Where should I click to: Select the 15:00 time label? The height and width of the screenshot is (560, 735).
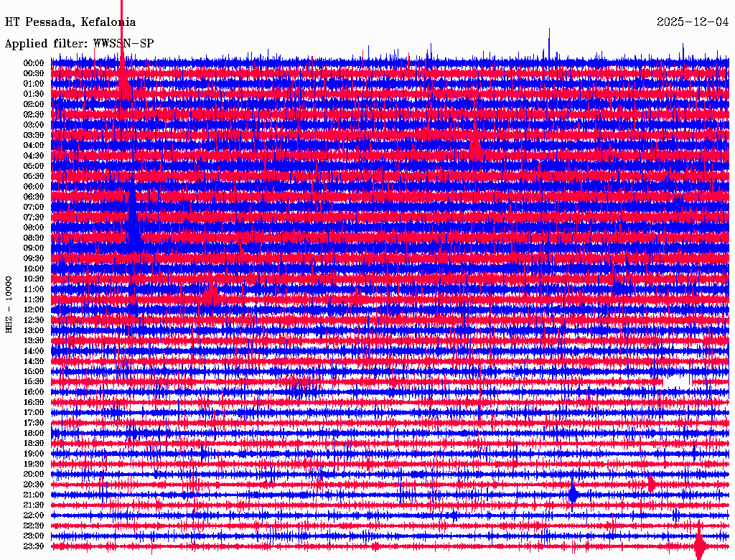[34, 371]
